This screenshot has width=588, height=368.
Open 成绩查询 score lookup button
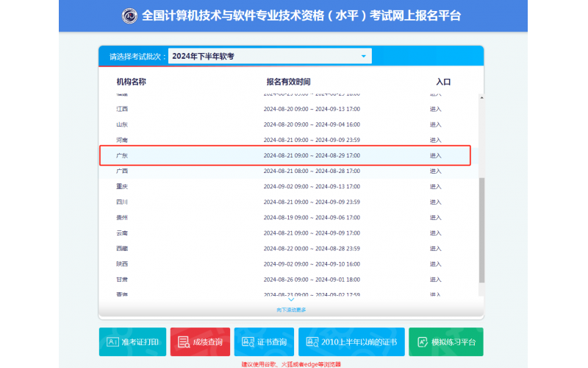(x=200, y=342)
